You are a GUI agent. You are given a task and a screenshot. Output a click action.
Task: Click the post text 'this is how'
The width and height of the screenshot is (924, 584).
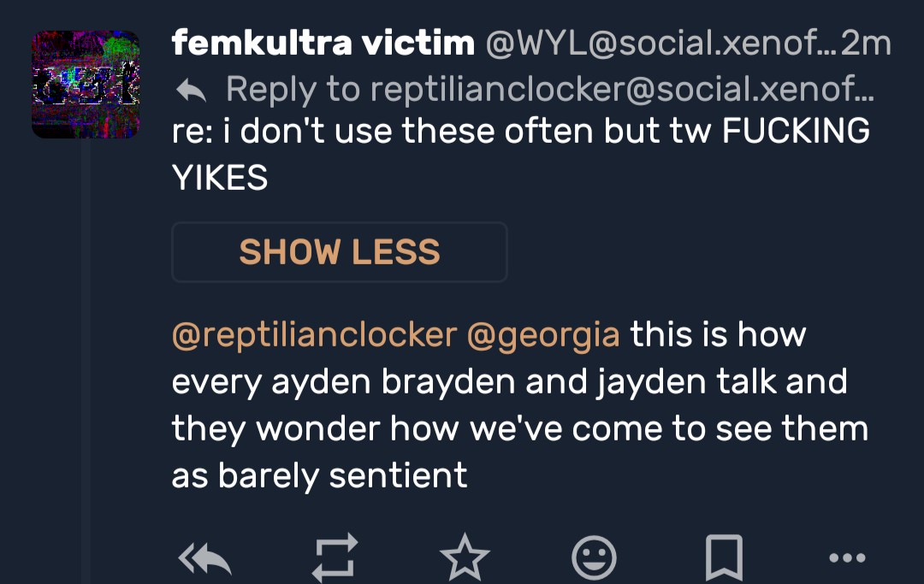tap(719, 334)
